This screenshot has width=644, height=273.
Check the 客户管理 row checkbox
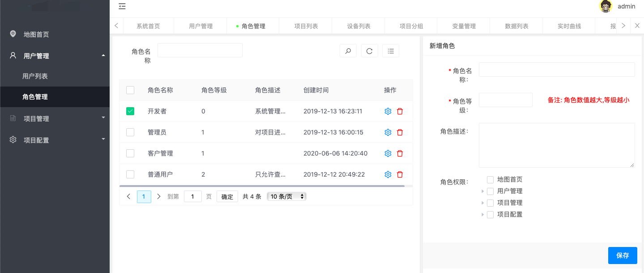(x=130, y=153)
